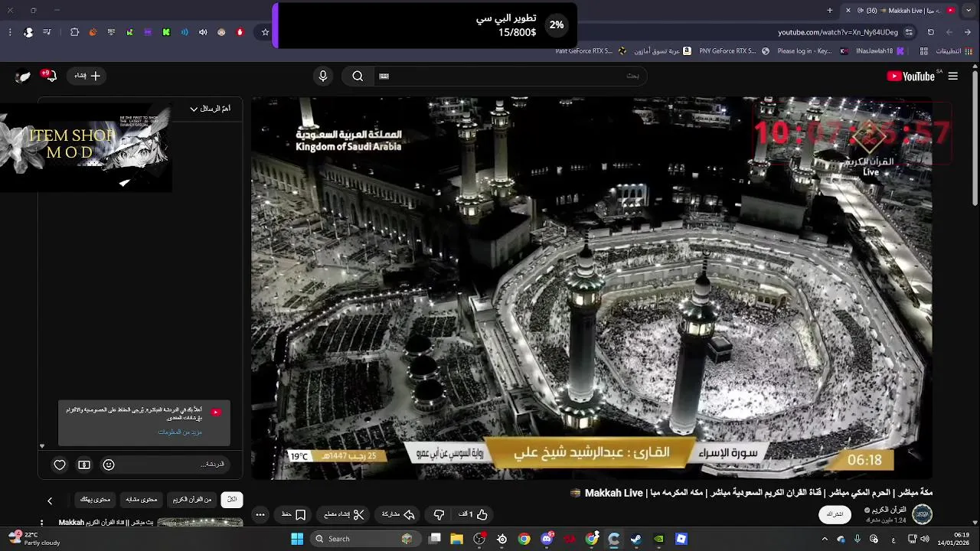Open the tab groups grid icon in the bookmarks bar

924,51
